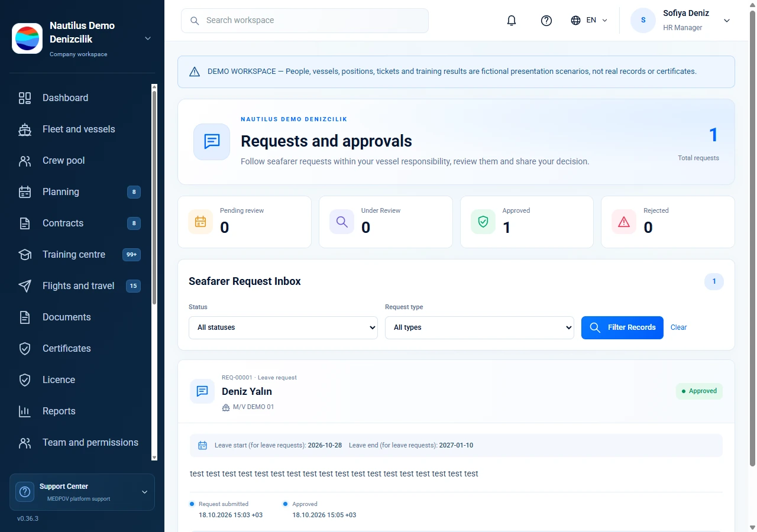The width and height of the screenshot is (757, 532).
Task: Click the Pending review count card
Action: coord(244,222)
